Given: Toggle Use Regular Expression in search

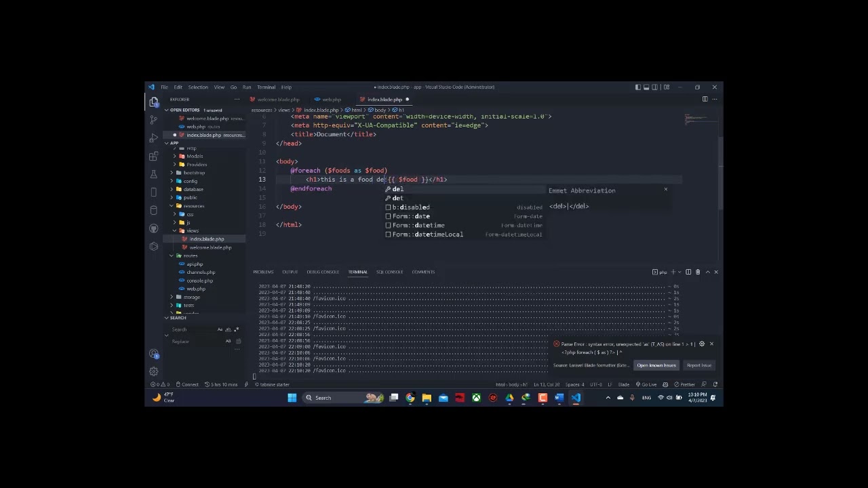Looking at the screenshot, I should [x=236, y=329].
